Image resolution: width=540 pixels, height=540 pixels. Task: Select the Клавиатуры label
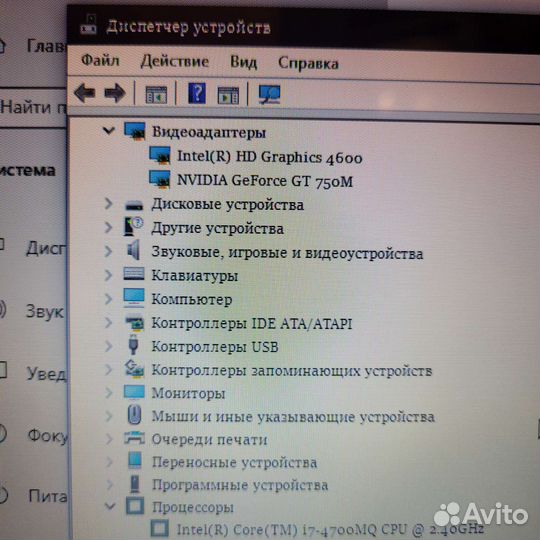point(195,276)
